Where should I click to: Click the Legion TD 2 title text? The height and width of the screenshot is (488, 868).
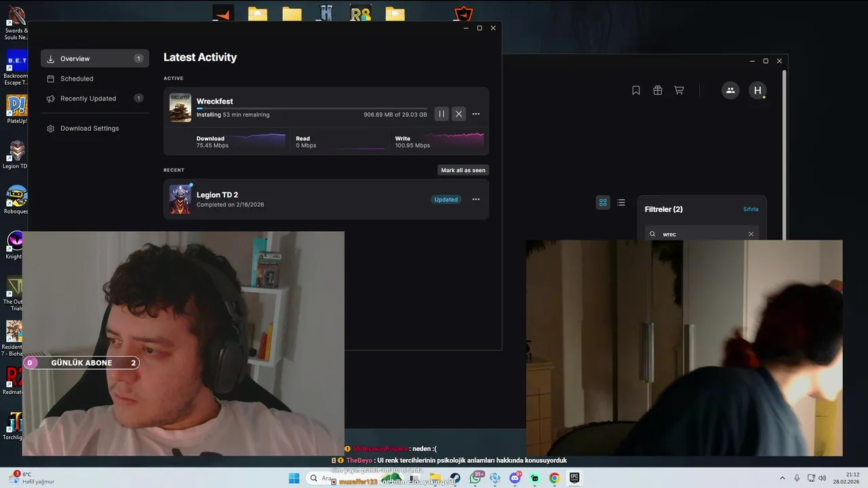click(217, 195)
